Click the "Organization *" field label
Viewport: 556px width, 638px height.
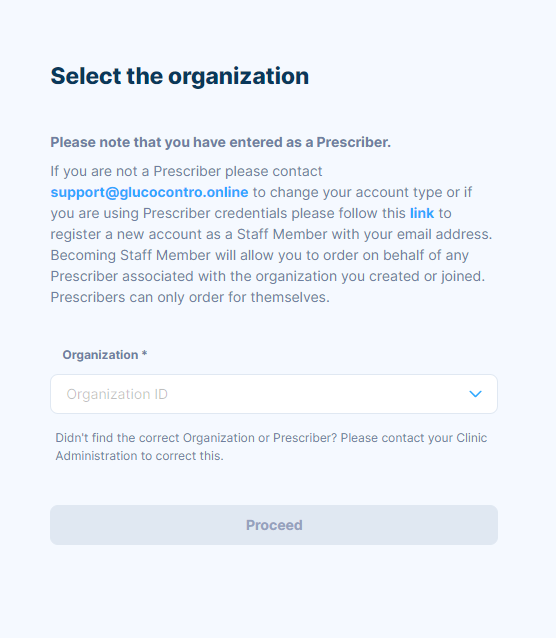click(x=105, y=355)
